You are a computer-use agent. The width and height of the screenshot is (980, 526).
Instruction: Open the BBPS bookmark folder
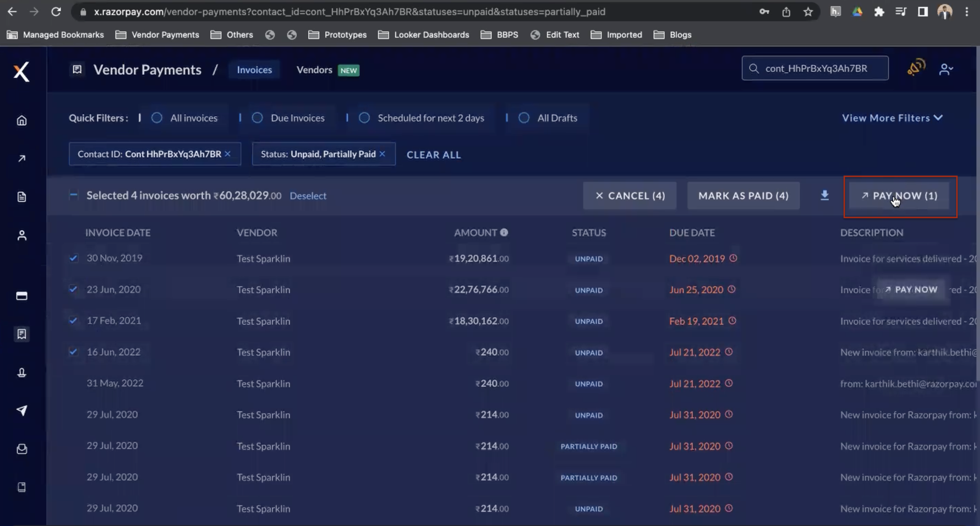pyautogui.click(x=499, y=35)
